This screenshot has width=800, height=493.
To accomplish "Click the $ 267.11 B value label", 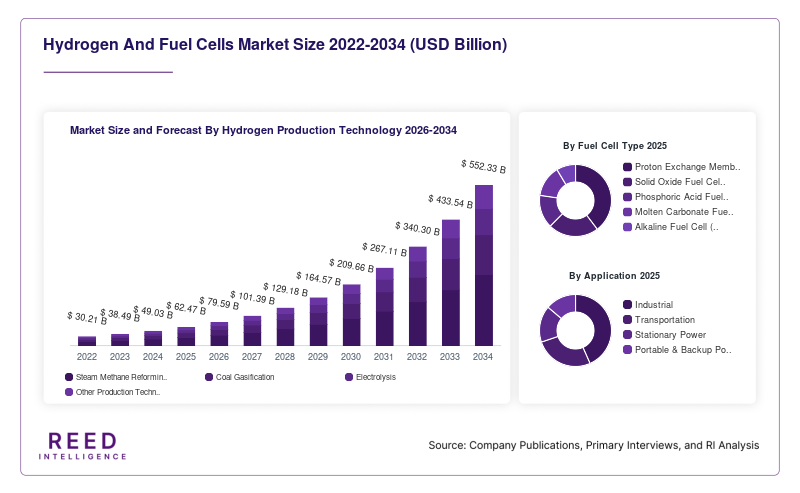I will click(384, 249).
